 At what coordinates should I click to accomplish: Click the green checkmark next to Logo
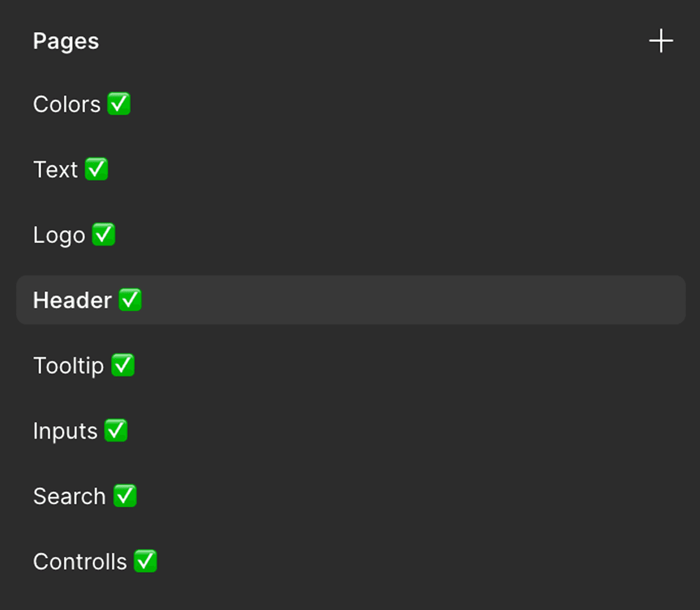pyautogui.click(x=104, y=234)
